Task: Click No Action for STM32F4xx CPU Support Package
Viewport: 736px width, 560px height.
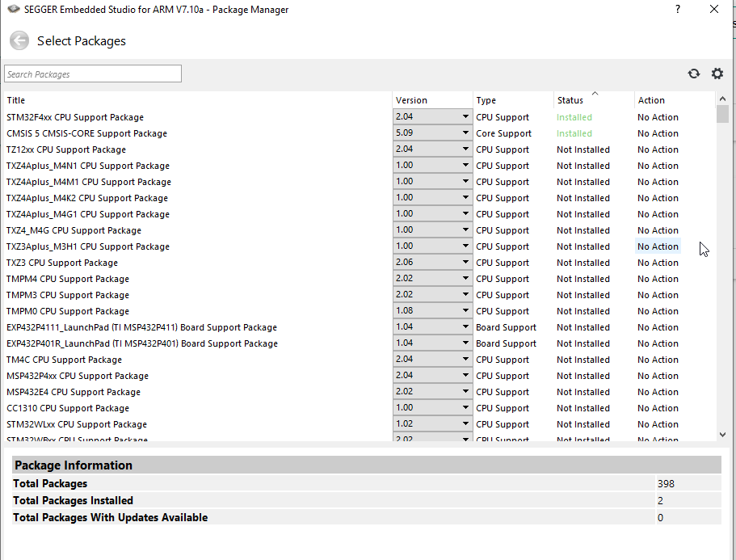Action: point(658,117)
